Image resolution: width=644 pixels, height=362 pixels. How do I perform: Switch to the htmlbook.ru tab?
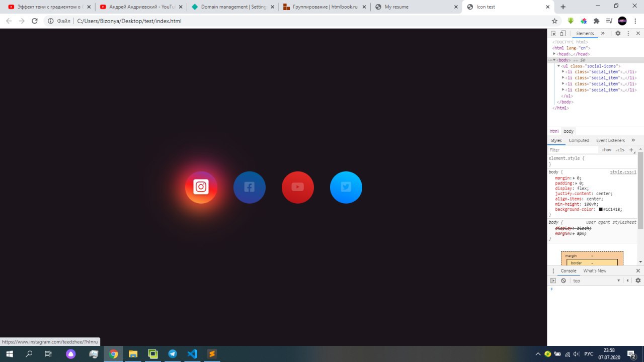click(325, 7)
